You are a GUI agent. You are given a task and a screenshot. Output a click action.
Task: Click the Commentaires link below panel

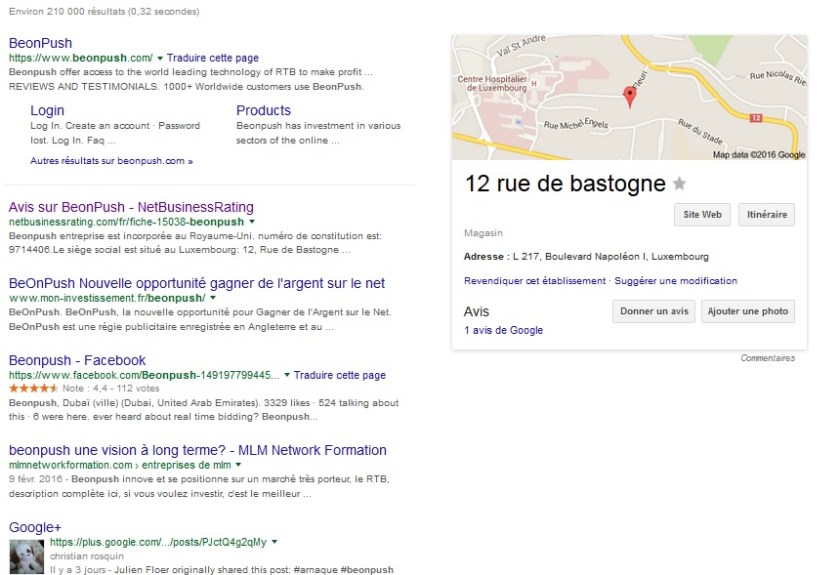coord(768,358)
